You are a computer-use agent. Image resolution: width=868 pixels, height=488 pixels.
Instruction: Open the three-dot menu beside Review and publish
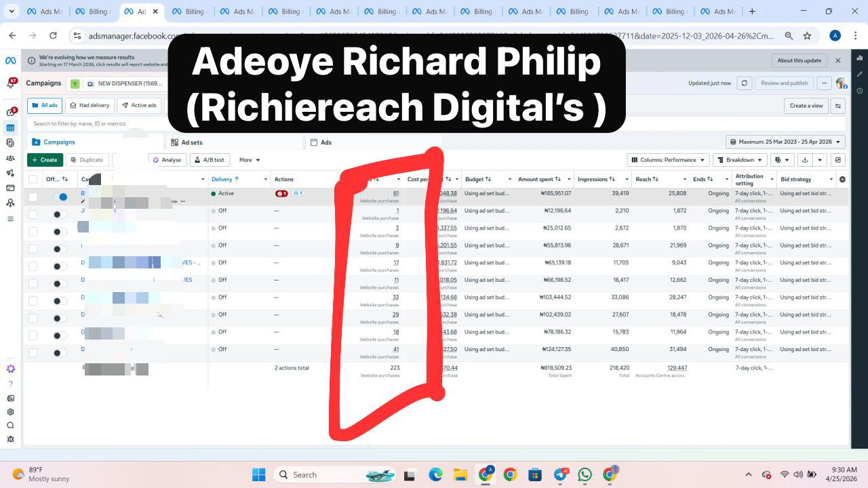824,83
